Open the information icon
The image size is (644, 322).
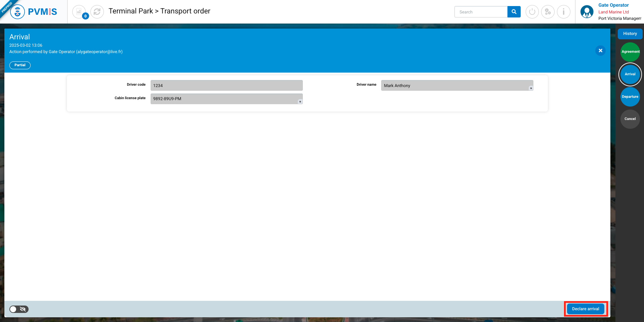pyautogui.click(x=563, y=12)
